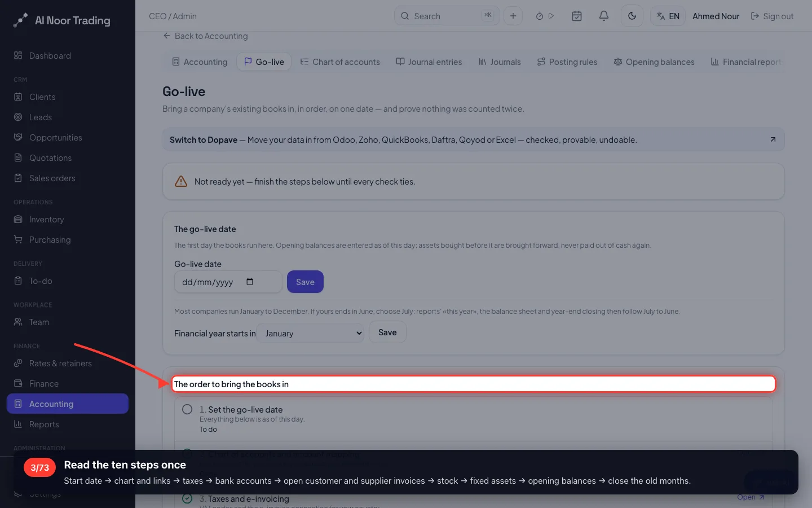Open Opening balances tab
Screen dimensions: 812x508
654,62
